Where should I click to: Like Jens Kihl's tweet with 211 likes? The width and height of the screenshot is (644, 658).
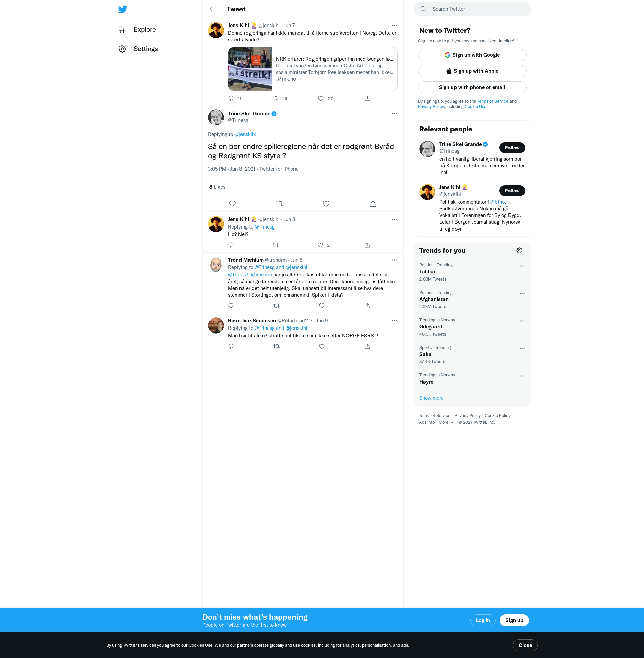pos(321,98)
